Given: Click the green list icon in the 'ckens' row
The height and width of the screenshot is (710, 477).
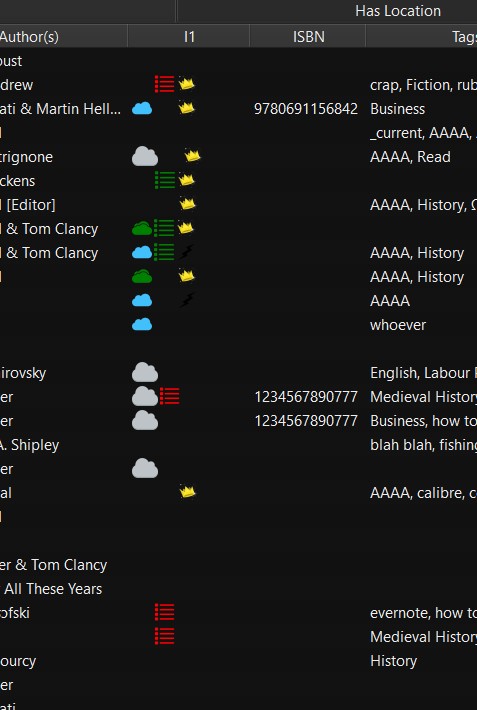Looking at the screenshot, I should (164, 180).
